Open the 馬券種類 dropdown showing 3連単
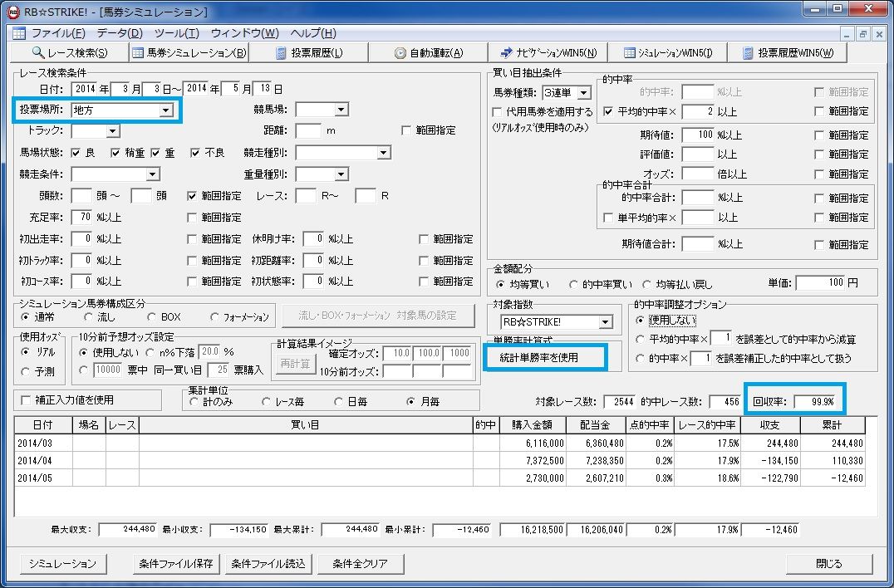894x588 pixels. coord(584,92)
